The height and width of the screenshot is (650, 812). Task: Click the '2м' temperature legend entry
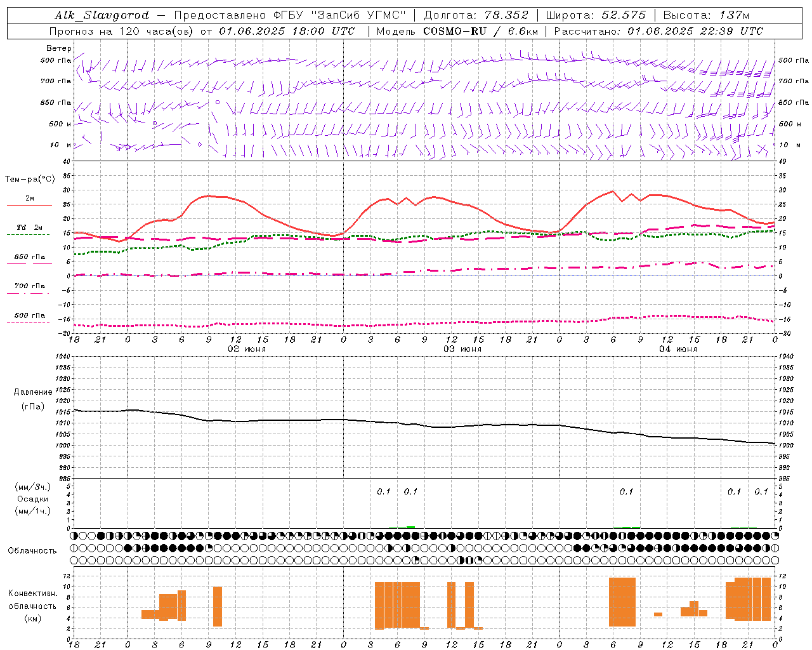click(x=30, y=199)
